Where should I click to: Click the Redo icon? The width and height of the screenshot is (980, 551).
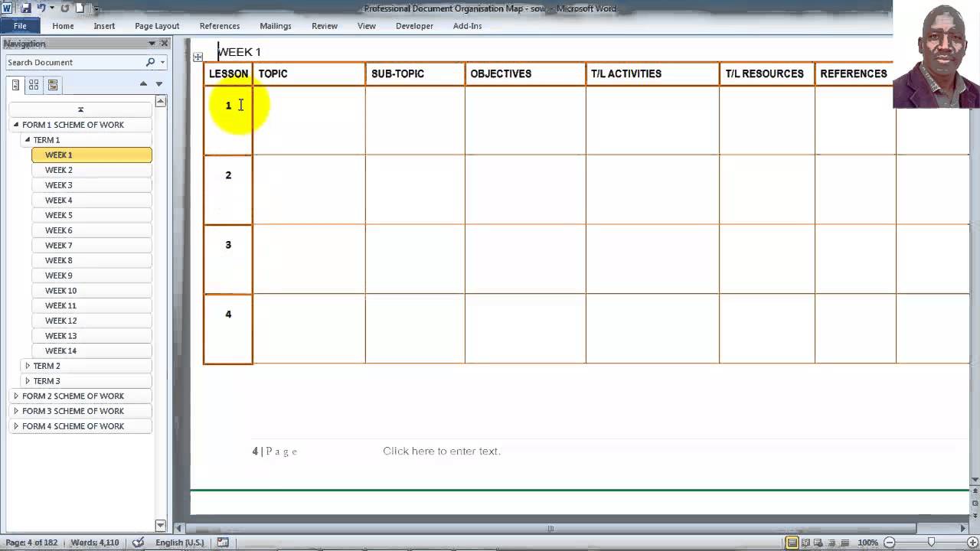(64, 8)
